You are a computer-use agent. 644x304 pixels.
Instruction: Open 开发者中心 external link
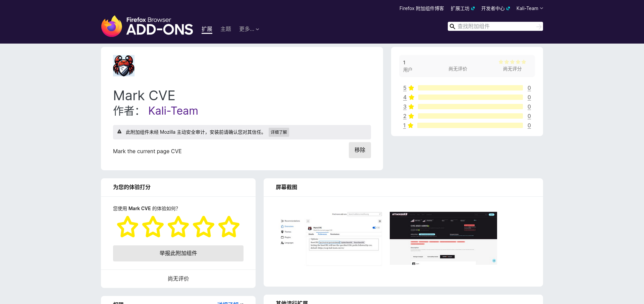pos(495,8)
